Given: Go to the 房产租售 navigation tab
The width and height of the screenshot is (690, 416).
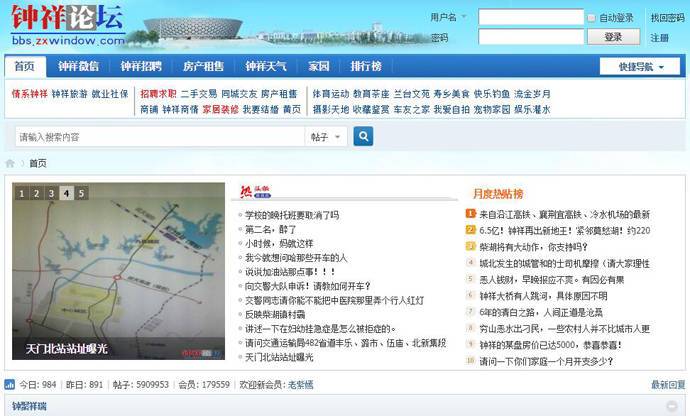Looking at the screenshot, I should 203,67.
